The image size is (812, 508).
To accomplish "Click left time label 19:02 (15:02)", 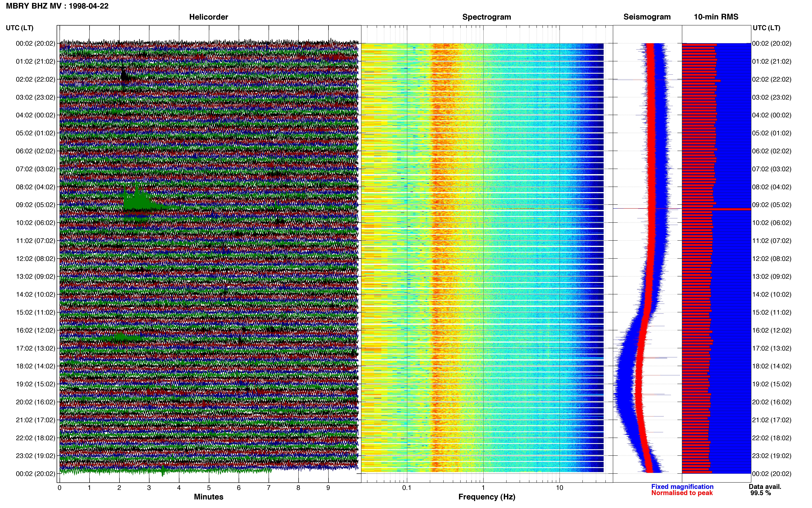I will tap(35, 384).
